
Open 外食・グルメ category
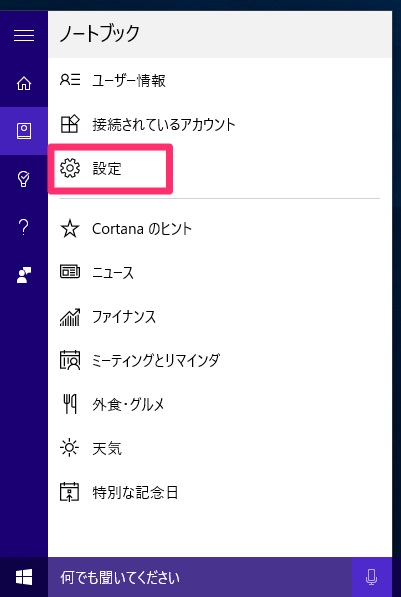coord(220,404)
